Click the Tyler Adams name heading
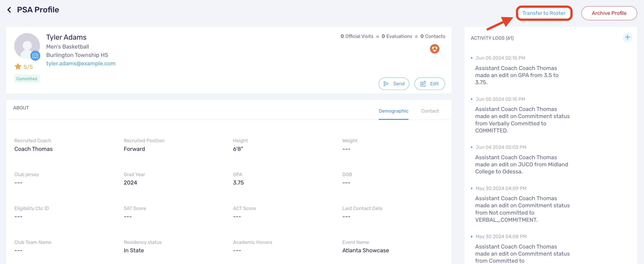Viewport: 644px width, 264px height. pyautogui.click(x=66, y=37)
